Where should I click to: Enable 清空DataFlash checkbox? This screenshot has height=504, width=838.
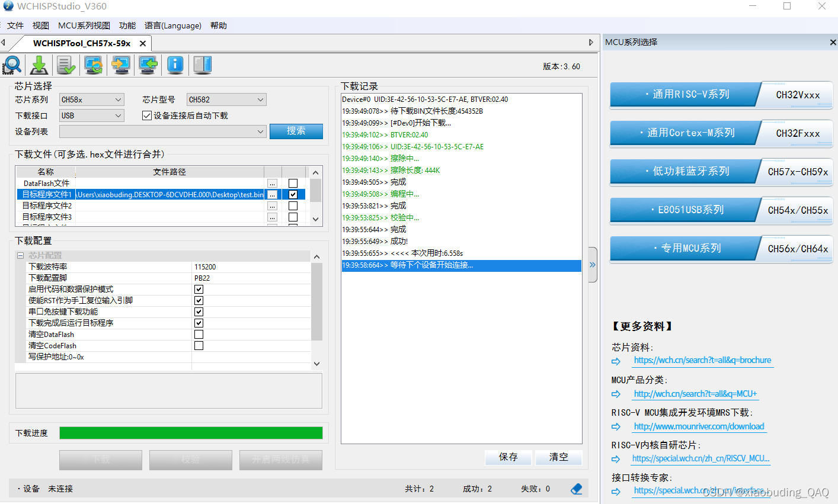click(199, 334)
